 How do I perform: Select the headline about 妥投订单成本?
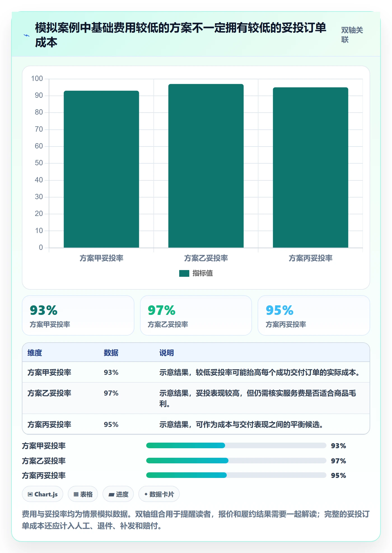pyautogui.click(x=181, y=35)
